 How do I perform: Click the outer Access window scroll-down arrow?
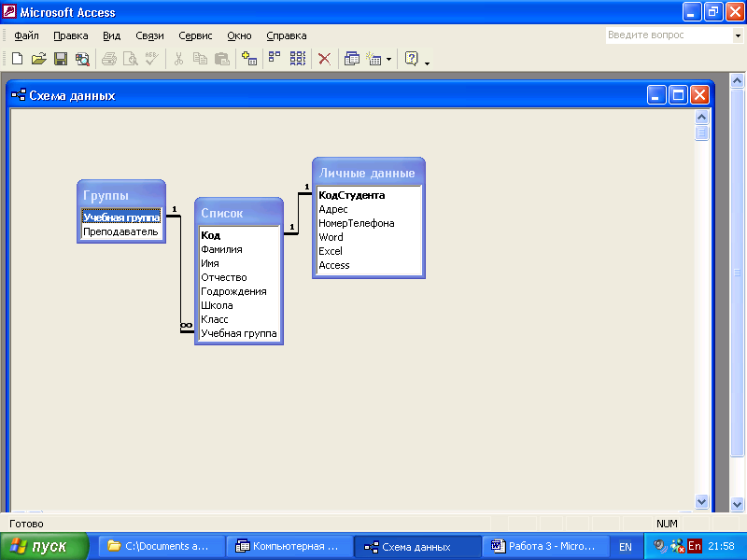coord(737,504)
